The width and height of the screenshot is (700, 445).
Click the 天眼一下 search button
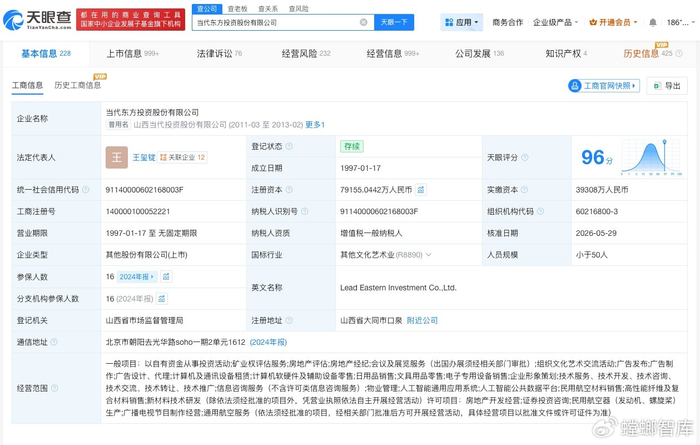point(394,22)
